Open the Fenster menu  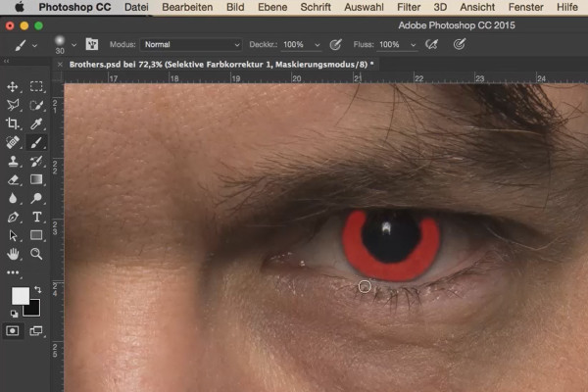525,7
